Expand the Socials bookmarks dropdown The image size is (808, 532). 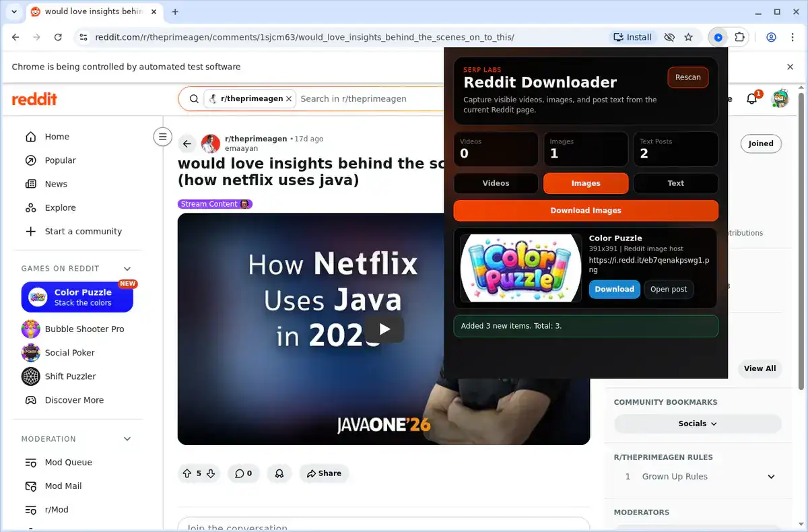(698, 424)
